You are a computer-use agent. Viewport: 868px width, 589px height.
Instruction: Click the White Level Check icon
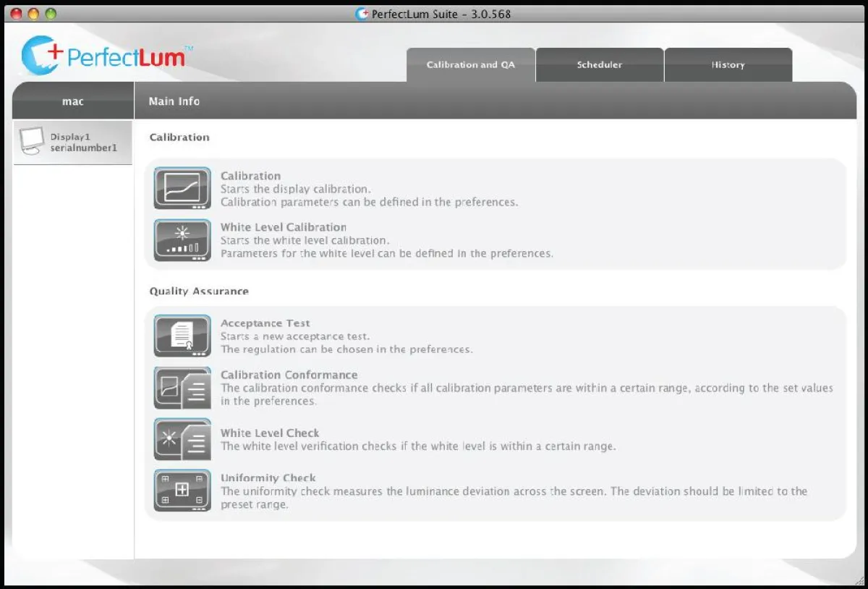(x=182, y=439)
